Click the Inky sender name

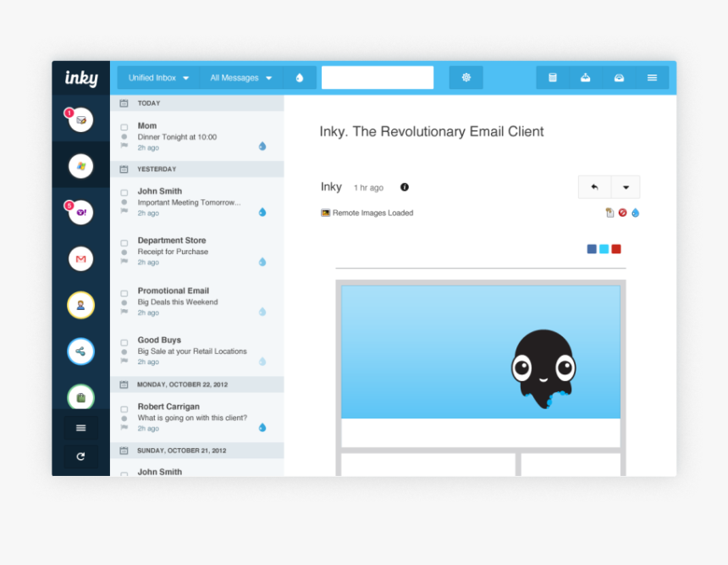click(x=331, y=187)
